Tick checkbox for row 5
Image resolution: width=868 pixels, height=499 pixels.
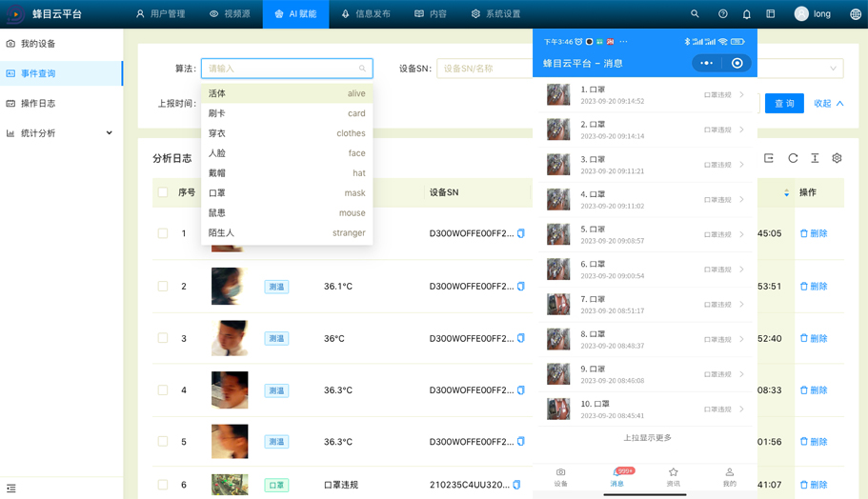[x=163, y=442]
